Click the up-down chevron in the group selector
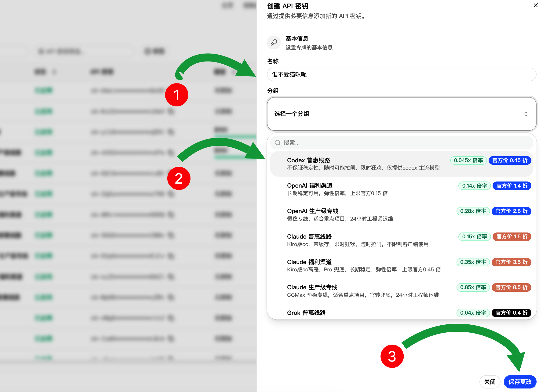Image resolution: width=541 pixels, height=392 pixels. [x=526, y=114]
